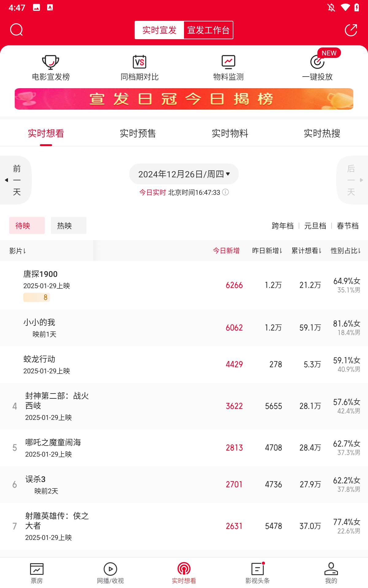Tap the search magnifier icon
This screenshot has height=588, width=368.
17,30
